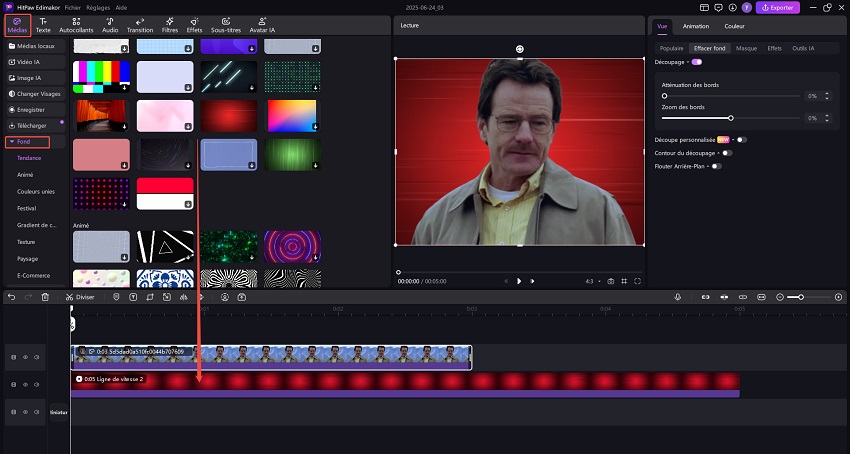
Task: Click the crop icon in timeline toolbar
Action: (x=150, y=297)
